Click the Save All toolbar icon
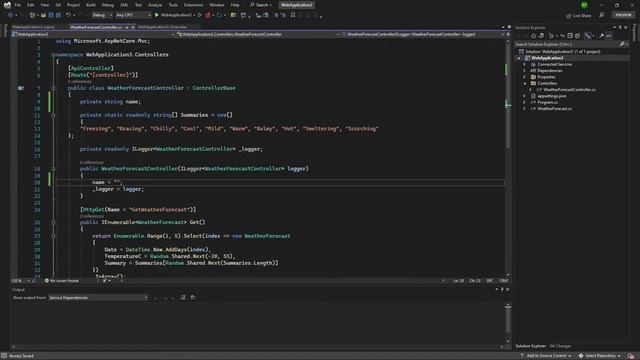The image size is (640, 360). [x=58, y=15]
